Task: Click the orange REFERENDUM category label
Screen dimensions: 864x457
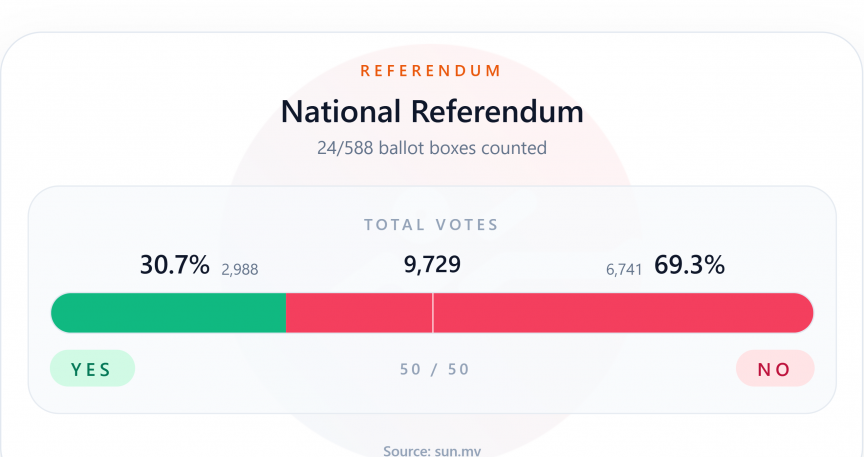Action: pos(431,71)
